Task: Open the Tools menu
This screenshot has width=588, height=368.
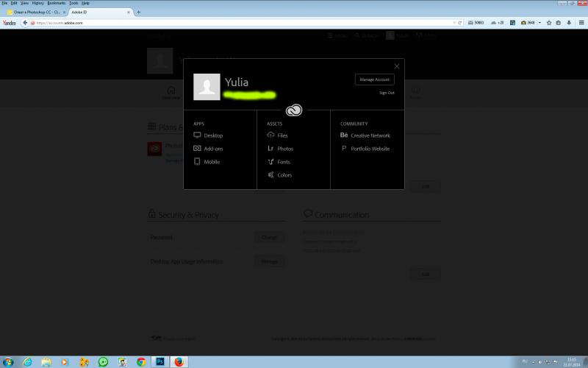Action: [73, 3]
